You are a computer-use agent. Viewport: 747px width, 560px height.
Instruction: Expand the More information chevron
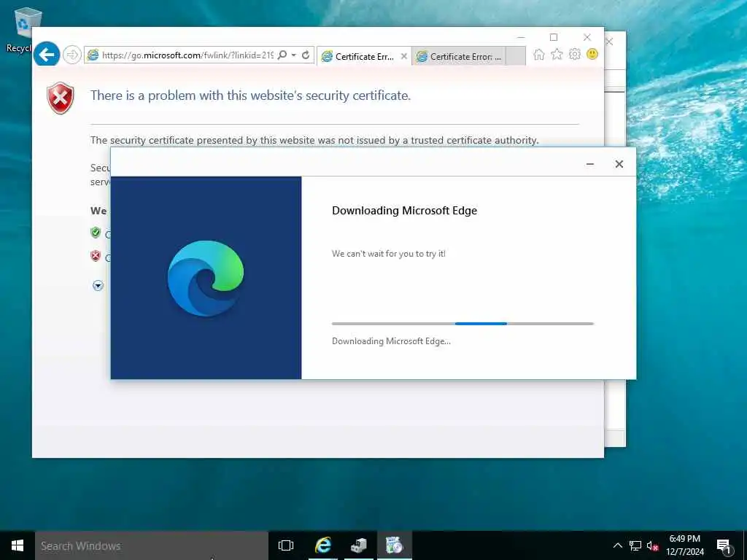(x=98, y=286)
